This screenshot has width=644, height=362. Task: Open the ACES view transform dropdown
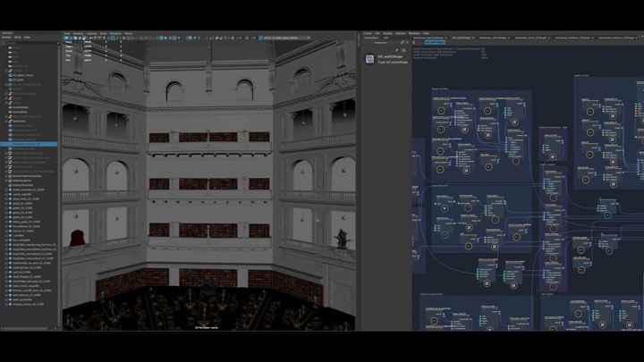(x=287, y=38)
